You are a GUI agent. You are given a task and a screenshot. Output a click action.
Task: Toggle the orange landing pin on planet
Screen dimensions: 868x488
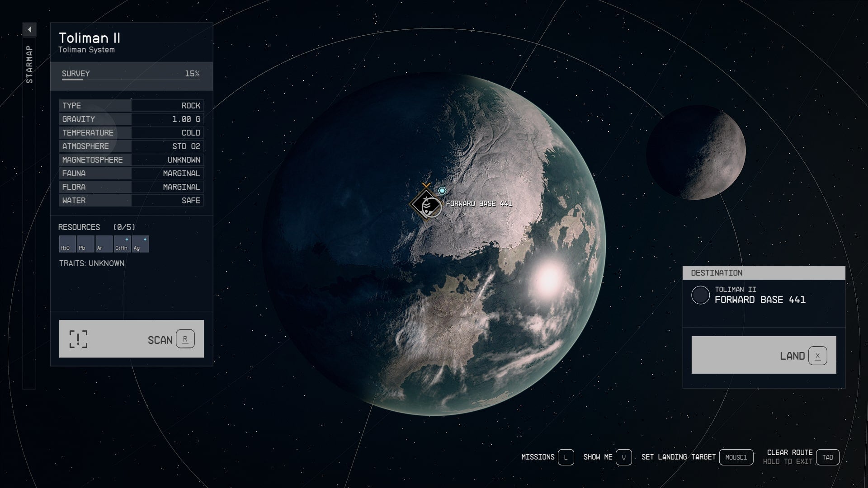(425, 185)
